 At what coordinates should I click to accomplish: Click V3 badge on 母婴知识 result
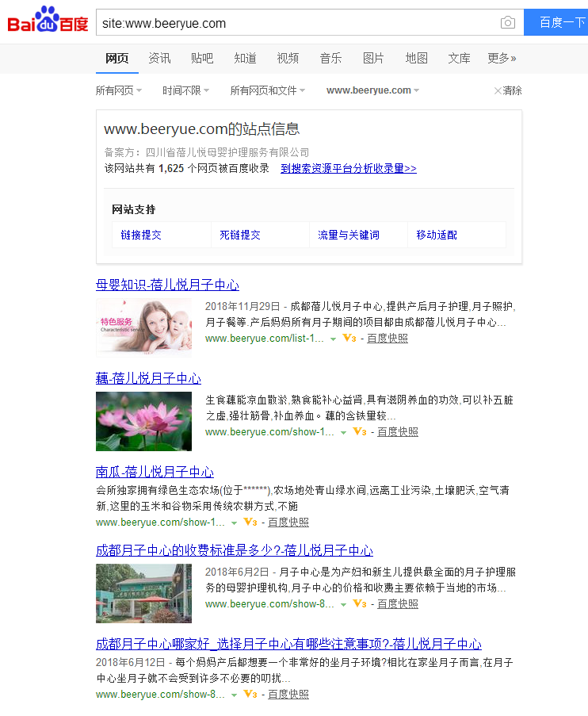(x=349, y=339)
